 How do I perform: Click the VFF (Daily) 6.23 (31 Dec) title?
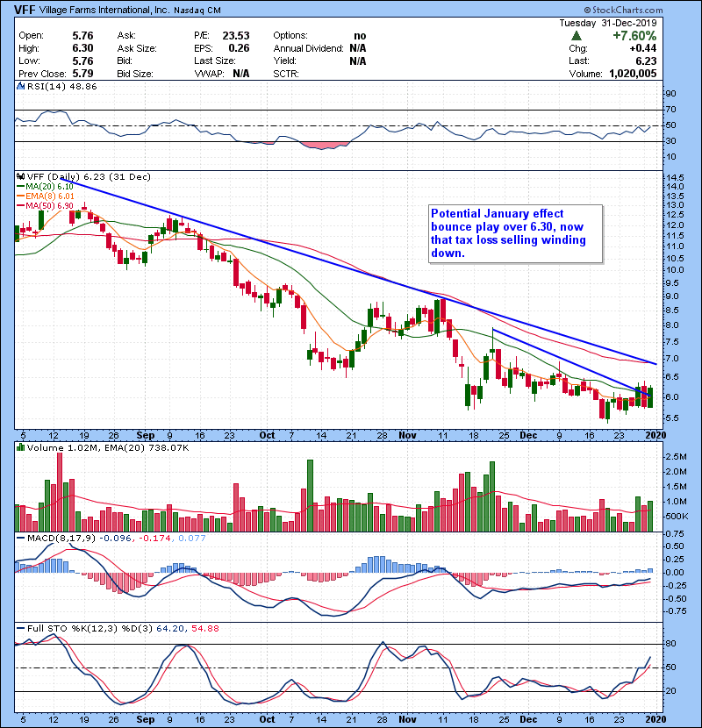[x=89, y=176]
